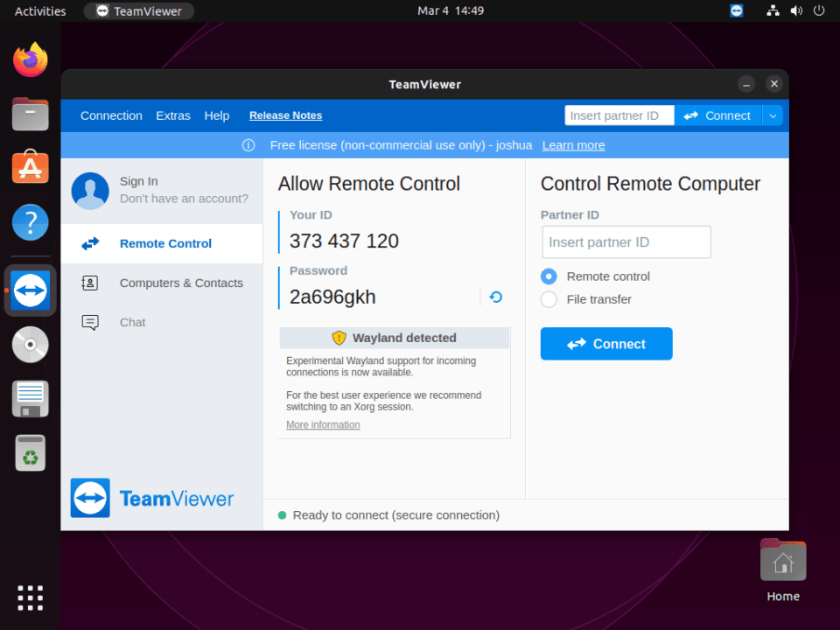Click the license info circle icon
Viewport: 840px width, 630px height.
coord(248,145)
